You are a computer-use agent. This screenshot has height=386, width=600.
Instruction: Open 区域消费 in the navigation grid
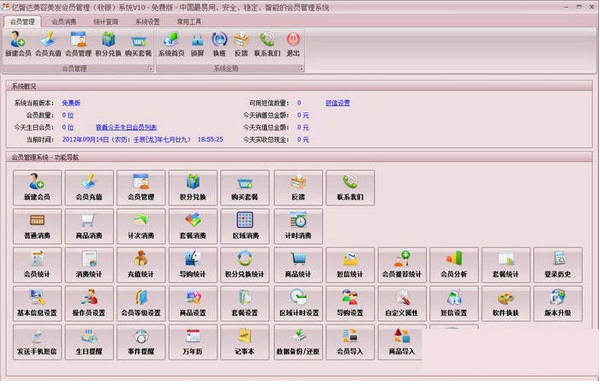245,226
